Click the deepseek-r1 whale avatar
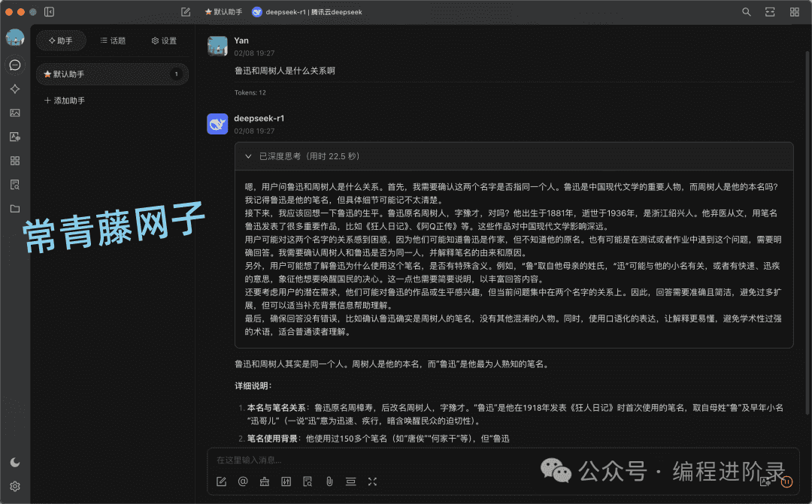The width and height of the screenshot is (812, 504). tap(217, 124)
